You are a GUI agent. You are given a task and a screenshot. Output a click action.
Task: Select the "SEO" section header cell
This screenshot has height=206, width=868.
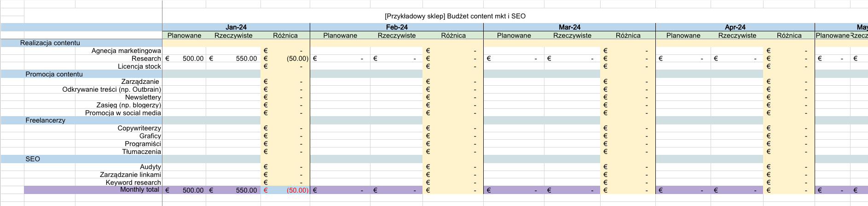point(33,159)
